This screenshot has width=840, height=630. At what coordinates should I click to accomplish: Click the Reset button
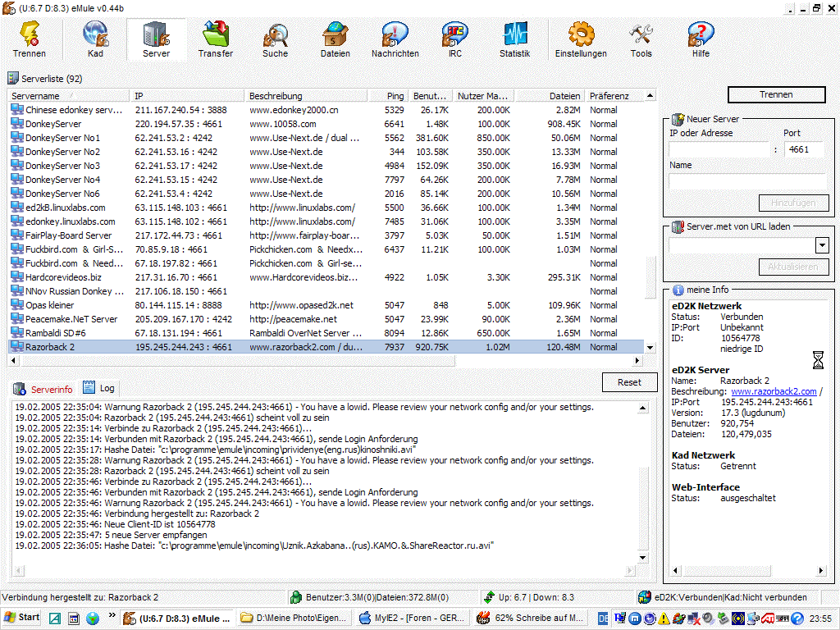click(x=629, y=382)
